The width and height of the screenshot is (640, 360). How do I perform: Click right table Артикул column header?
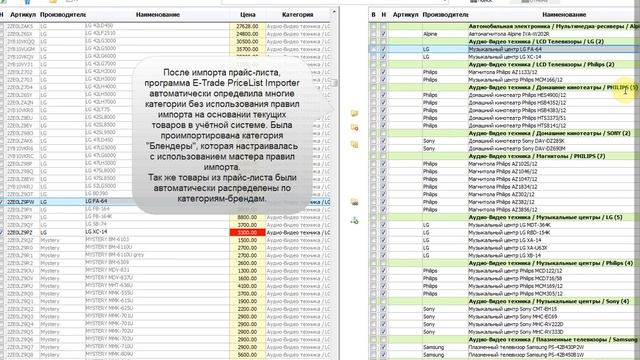click(x=405, y=15)
